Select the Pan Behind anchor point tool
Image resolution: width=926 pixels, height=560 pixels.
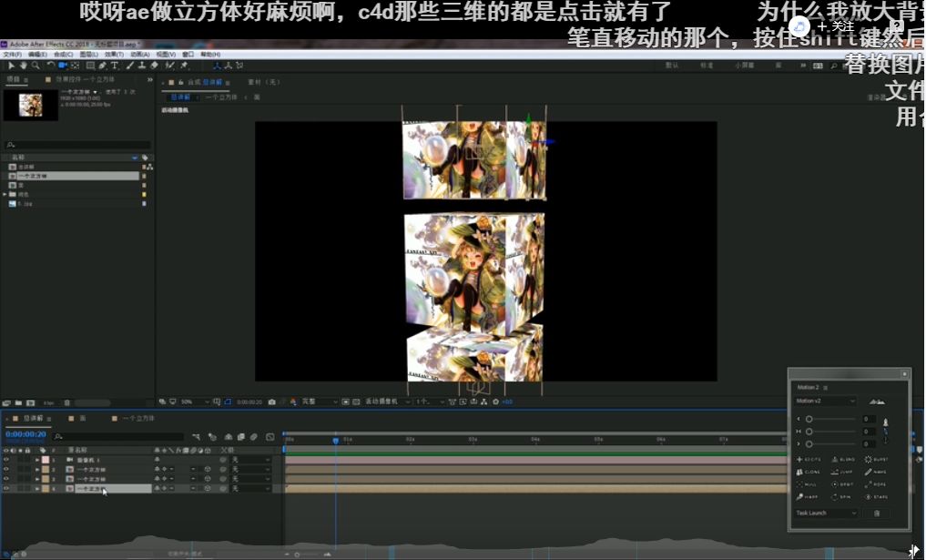(76, 66)
